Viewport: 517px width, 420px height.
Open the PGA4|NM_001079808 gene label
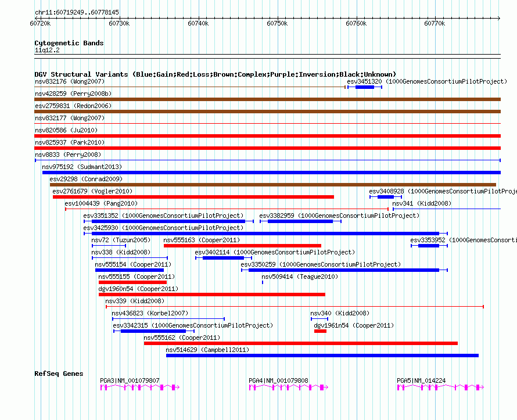pyautogui.click(x=278, y=380)
